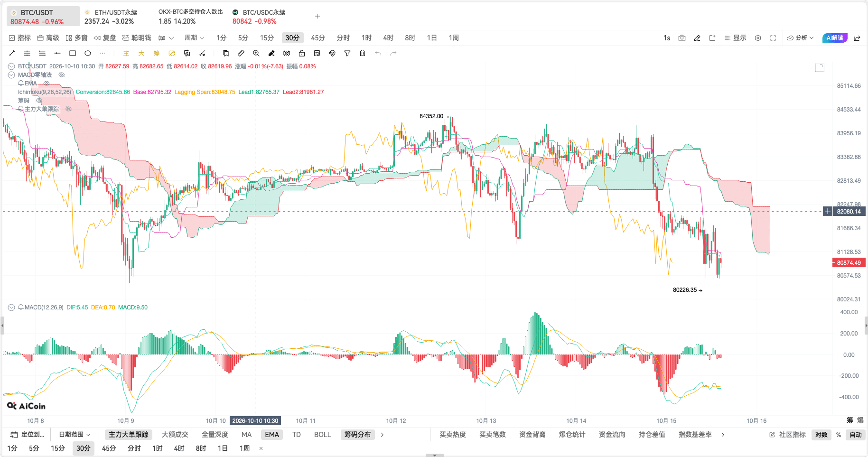Switch to ETH/USDT永续 tab
This screenshot has width=868, height=457.
[x=112, y=17]
